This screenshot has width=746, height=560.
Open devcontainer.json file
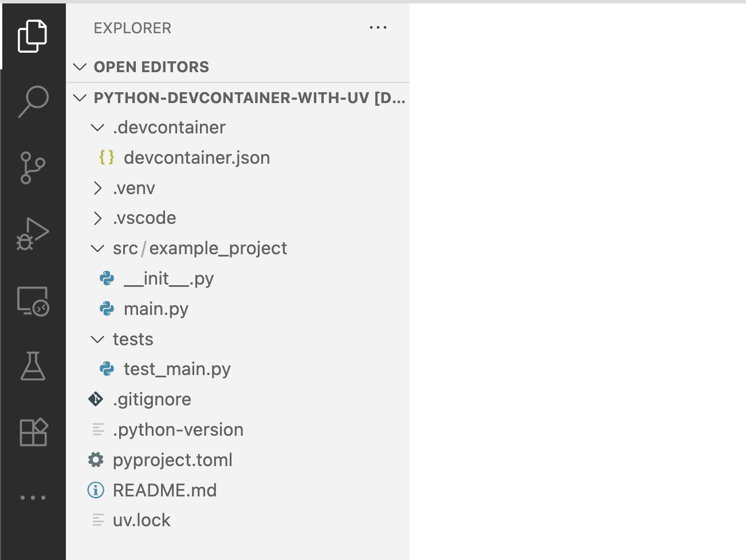(x=197, y=158)
